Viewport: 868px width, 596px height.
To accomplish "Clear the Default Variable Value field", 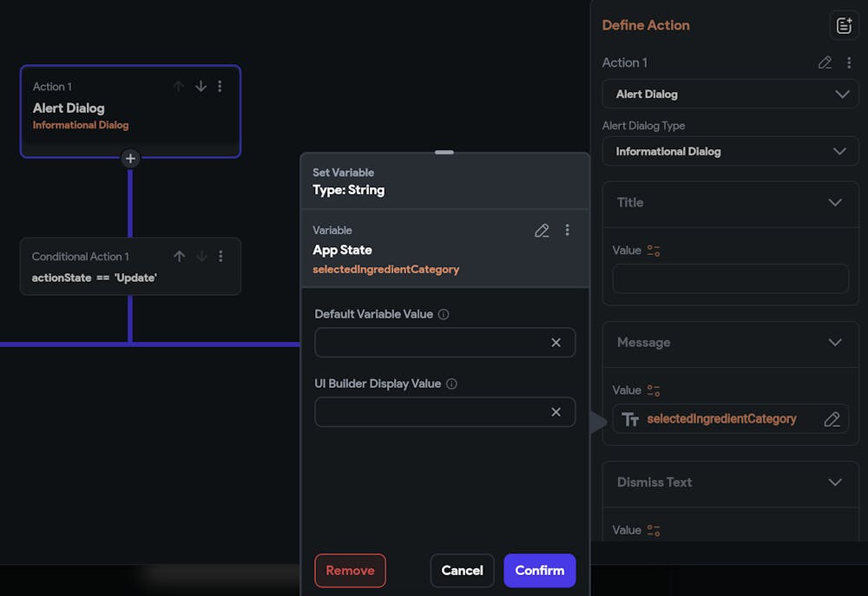I will (556, 343).
